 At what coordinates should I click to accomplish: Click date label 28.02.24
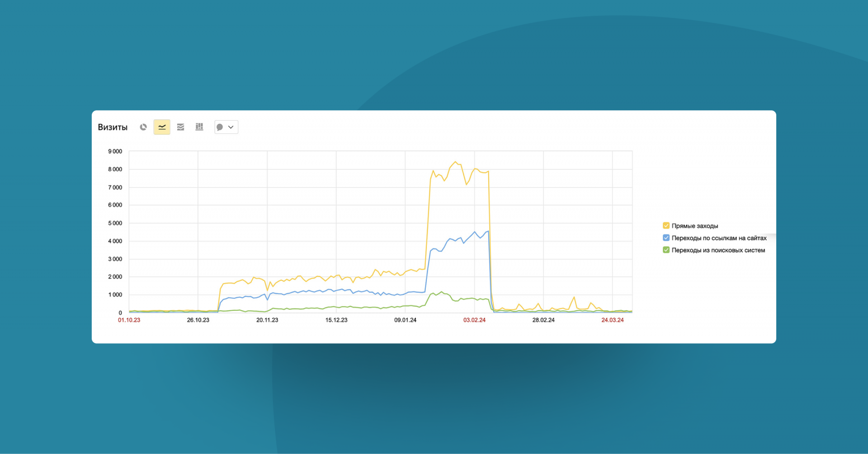tap(543, 320)
